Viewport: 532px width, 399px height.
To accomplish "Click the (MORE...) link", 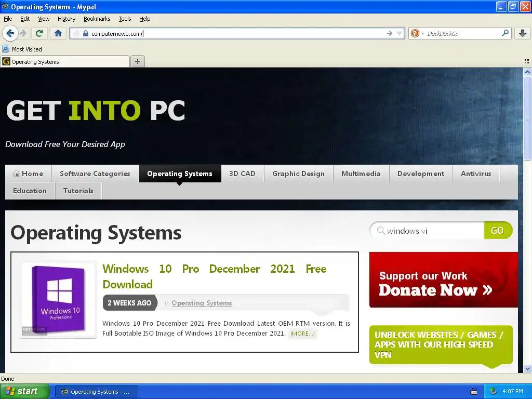I will pos(302,334).
